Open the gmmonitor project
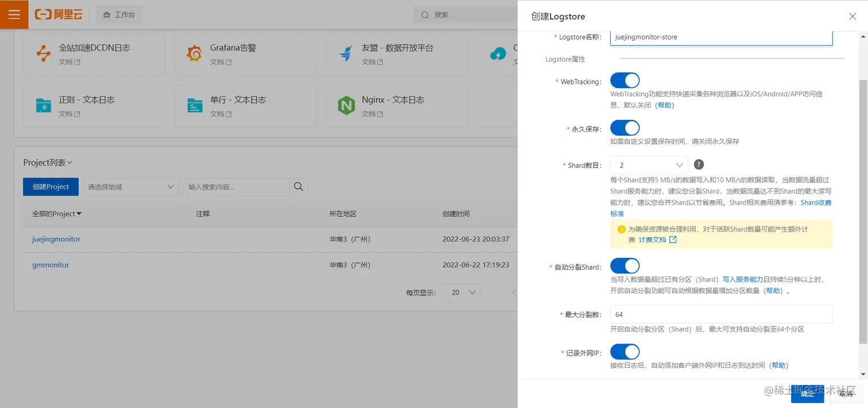This screenshot has height=408, width=868. [51, 265]
